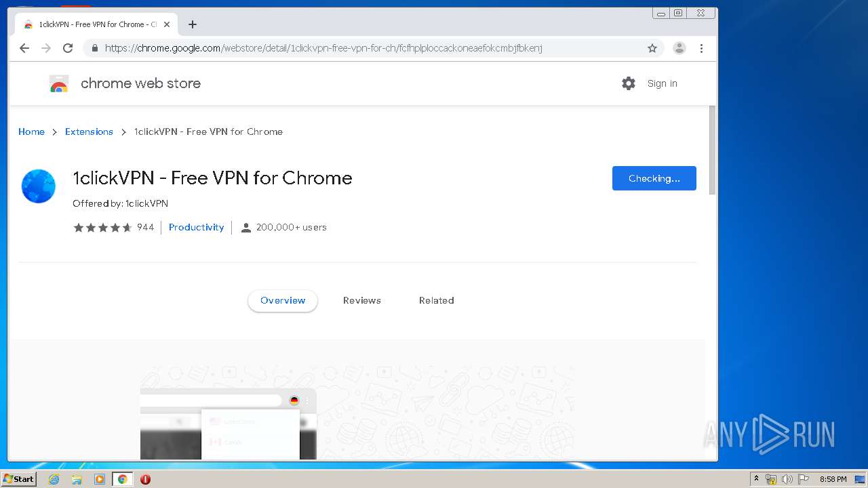Open the Chrome profile avatar menu
The image size is (868, 488).
pyautogui.click(x=679, y=48)
